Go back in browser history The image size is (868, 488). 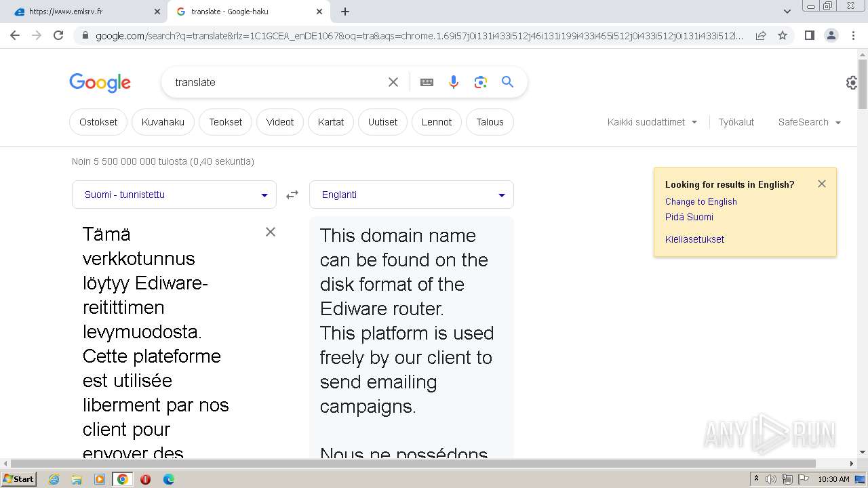click(x=15, y=35)
